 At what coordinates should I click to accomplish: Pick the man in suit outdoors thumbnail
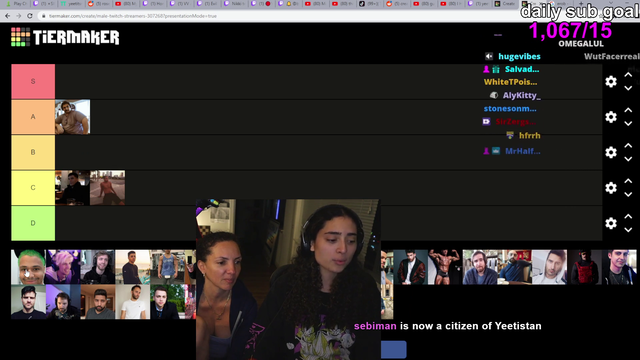pos(168,302)
